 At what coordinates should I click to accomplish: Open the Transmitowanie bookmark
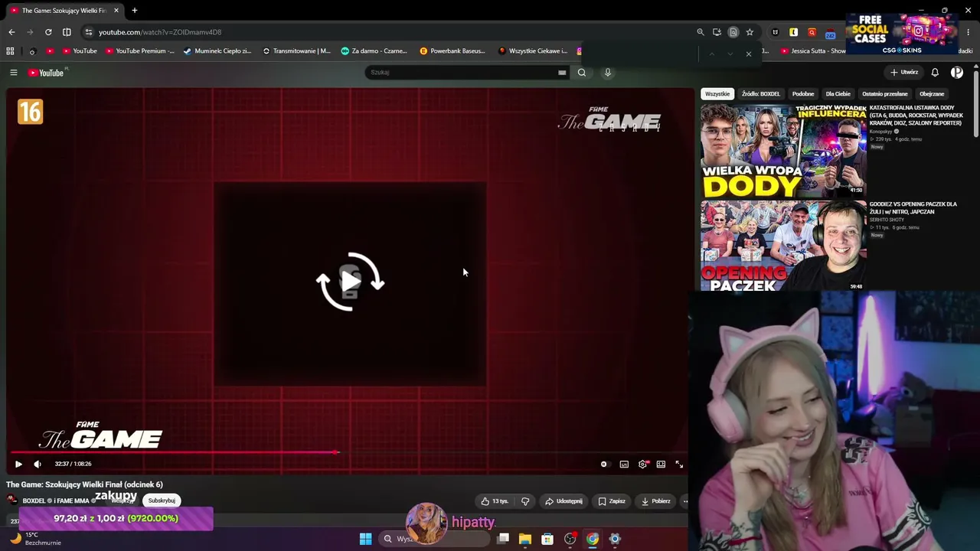(x=297, y=51)
